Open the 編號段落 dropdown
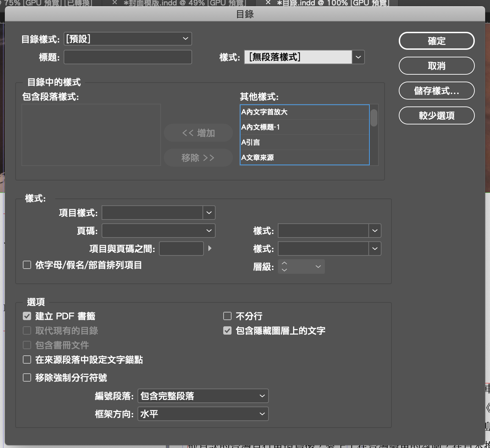 [203, 396]
